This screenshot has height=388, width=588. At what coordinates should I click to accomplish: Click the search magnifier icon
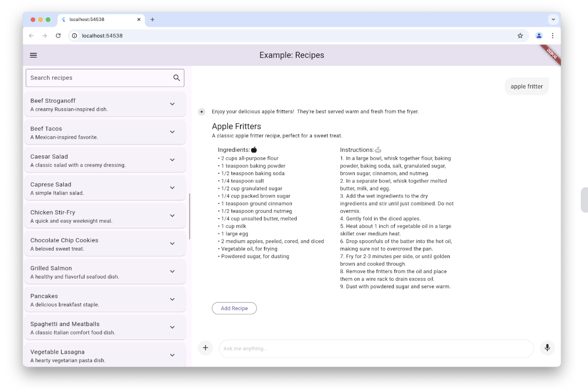tap(176, 78)
